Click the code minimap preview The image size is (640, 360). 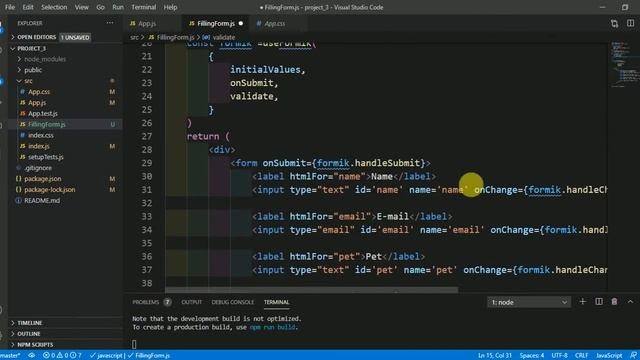tap(624, 64)
